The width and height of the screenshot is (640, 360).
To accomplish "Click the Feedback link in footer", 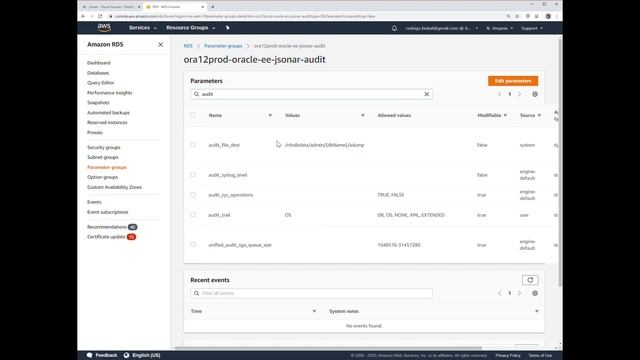I will pyautogui.click(x=106, y=355).
